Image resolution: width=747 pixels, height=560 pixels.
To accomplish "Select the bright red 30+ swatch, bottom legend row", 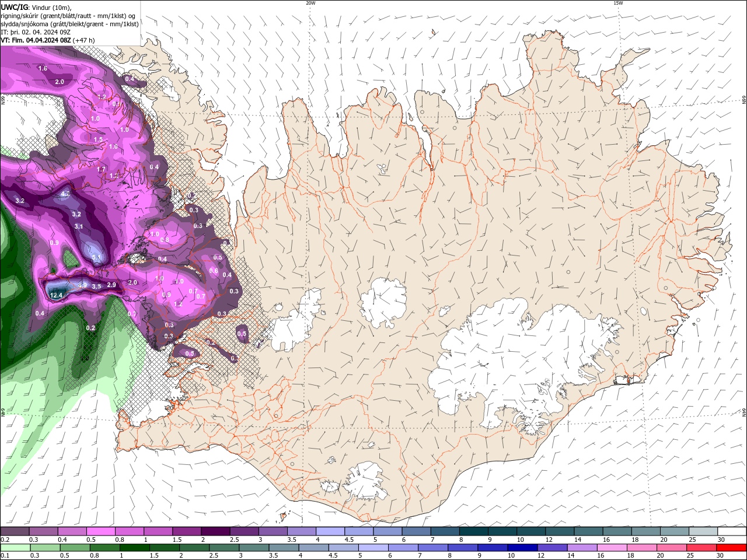I will 731,548.
